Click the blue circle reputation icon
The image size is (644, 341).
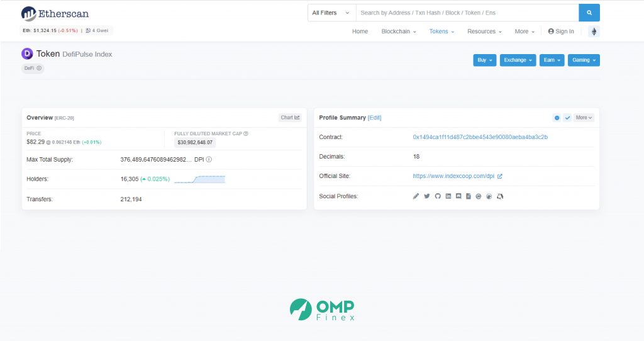point(557,118)
